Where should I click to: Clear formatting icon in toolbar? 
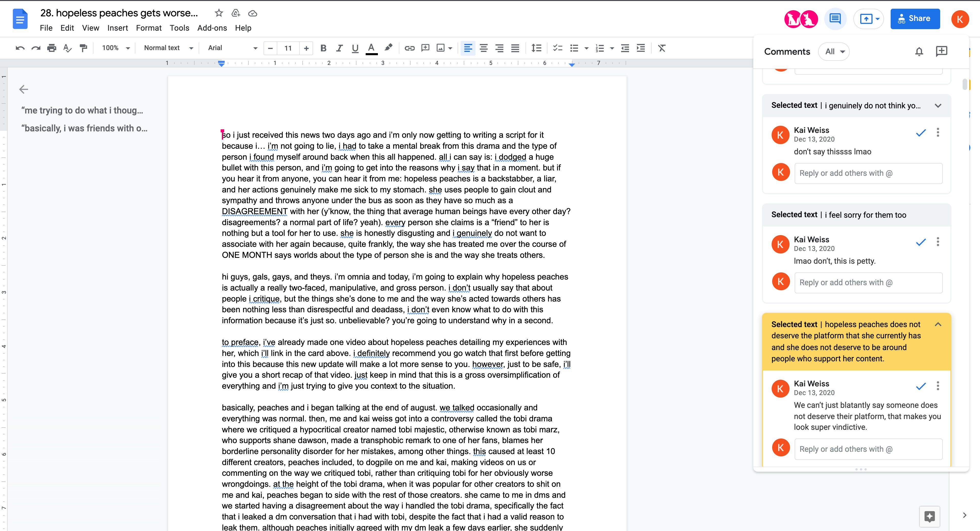[x=662, y=48]
